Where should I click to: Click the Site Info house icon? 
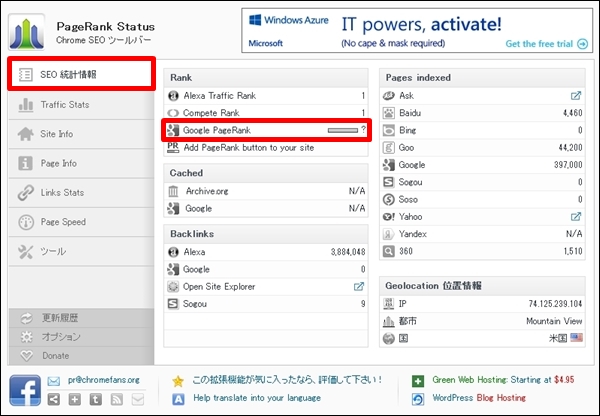26,134
